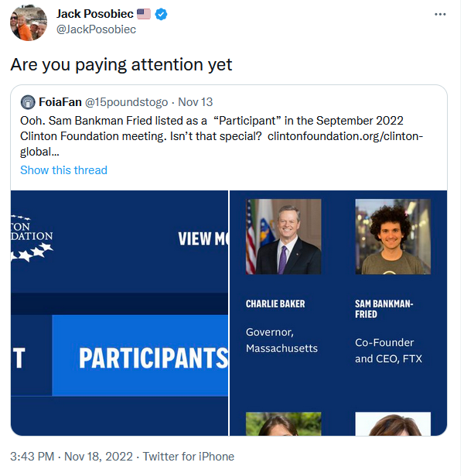Select the PARTICIPANTS tab in the image

coord(152,358)
